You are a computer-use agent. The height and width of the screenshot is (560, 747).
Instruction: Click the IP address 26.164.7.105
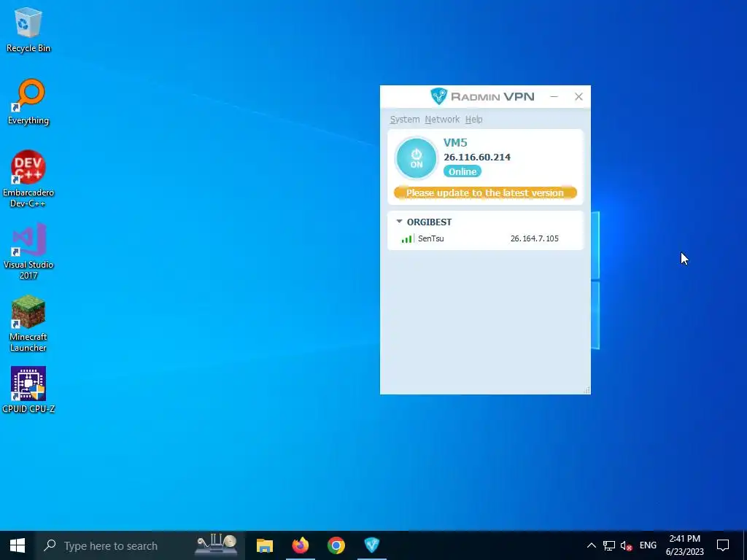click(x=535, y=238)
